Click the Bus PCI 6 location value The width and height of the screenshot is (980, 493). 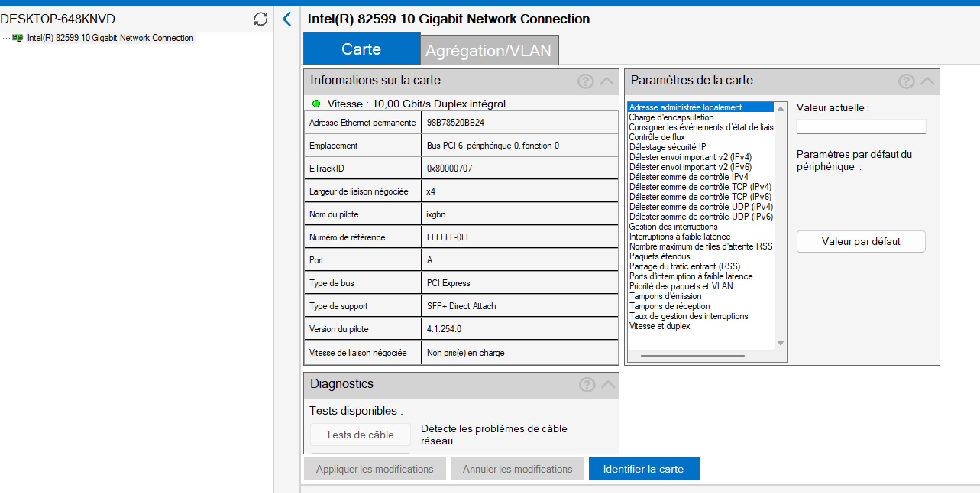tap(493, 146)
